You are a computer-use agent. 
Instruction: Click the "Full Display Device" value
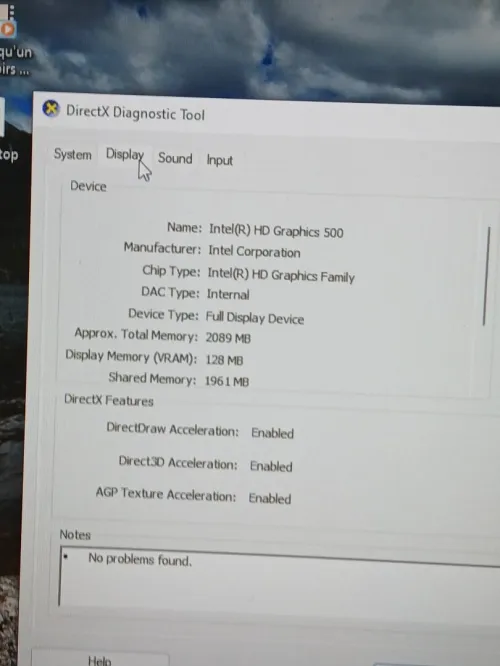click(x=255, y=318)
